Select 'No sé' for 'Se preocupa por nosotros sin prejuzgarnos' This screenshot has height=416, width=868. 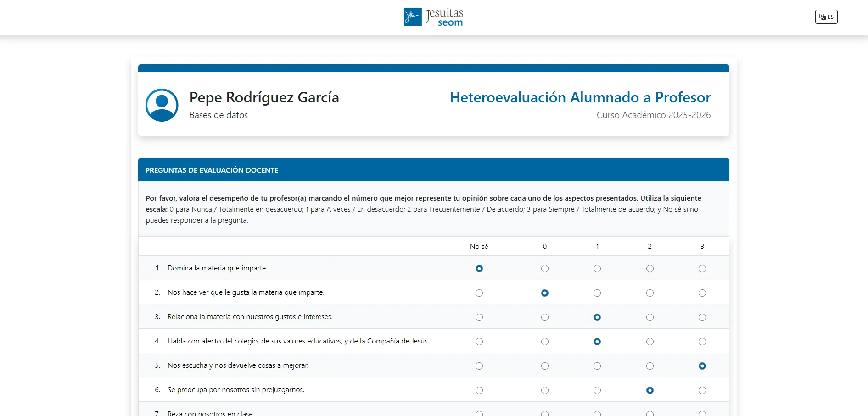point(479,390)
